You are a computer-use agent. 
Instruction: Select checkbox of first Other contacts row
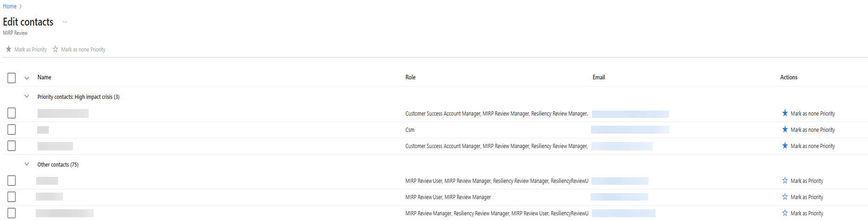(x=12, y=181)
